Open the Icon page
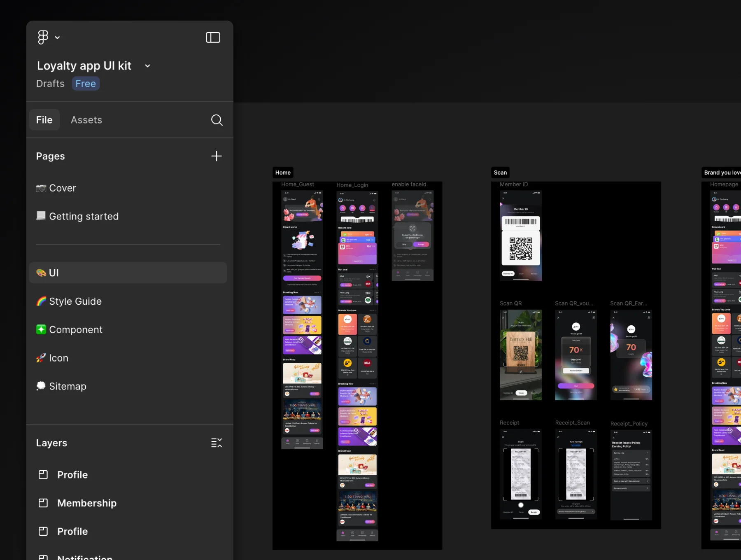Image resolution: width=741 pixels, height=560 pixels. coord(128,358)
